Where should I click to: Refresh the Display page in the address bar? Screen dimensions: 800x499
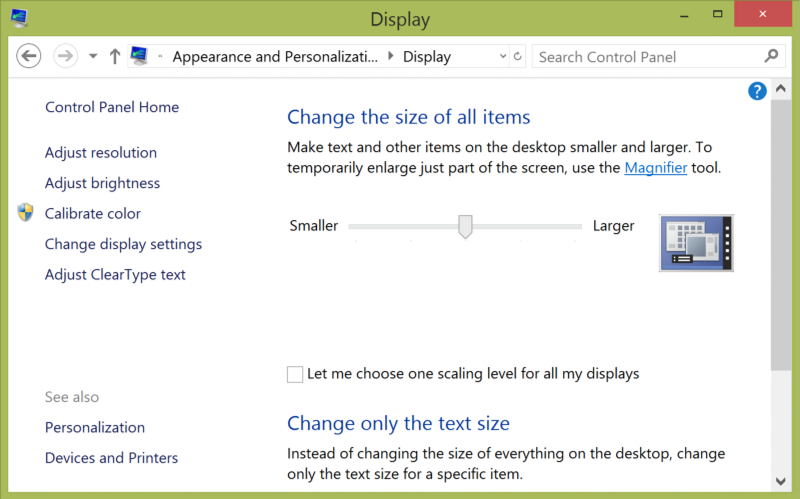point(517,57)
